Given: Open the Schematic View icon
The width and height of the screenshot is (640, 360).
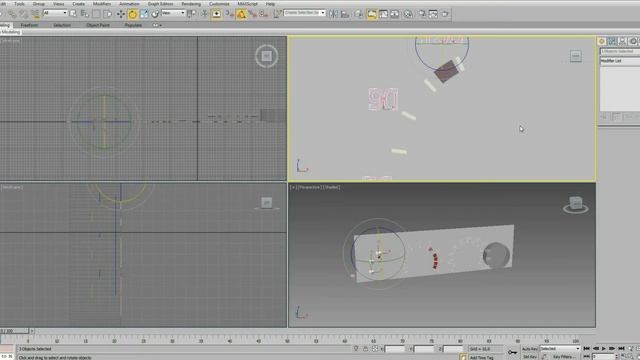Looking at the screenshot, I should (x=395, y=14).
